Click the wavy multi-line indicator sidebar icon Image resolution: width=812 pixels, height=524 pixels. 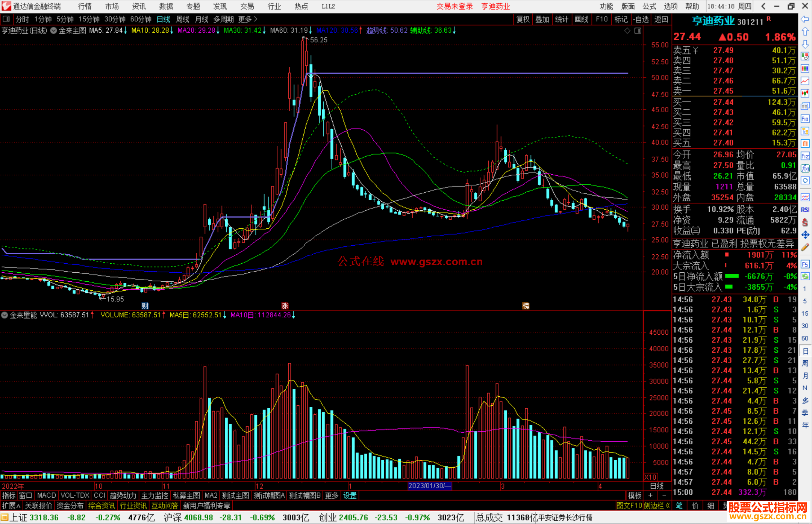click(805, 197)
